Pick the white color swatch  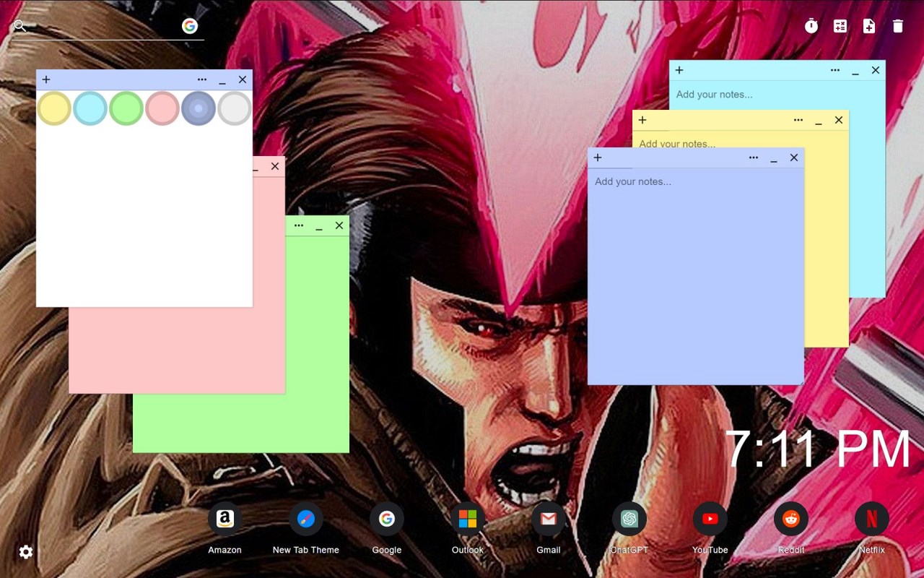click(x=235, y=108)
